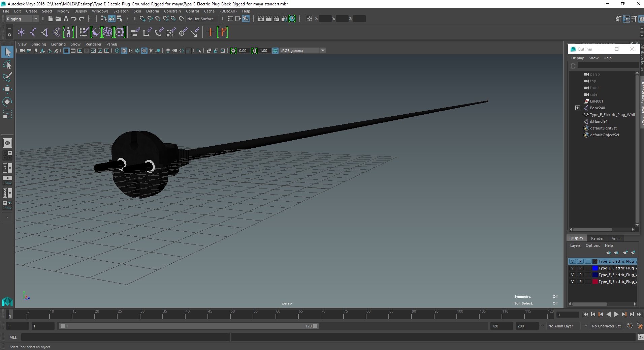Step forward to next key
The height and width of the screenshot is (350, 644).
(624, 314)
